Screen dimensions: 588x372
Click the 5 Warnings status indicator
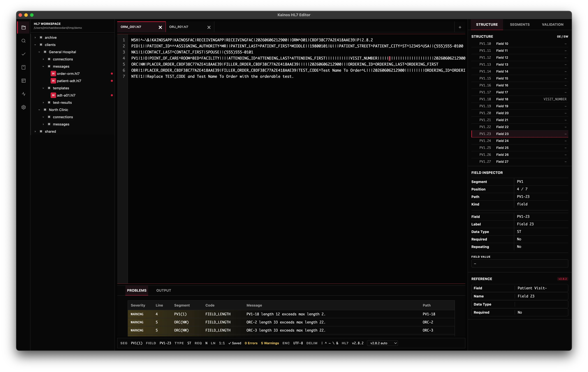[x=270, y=343]
